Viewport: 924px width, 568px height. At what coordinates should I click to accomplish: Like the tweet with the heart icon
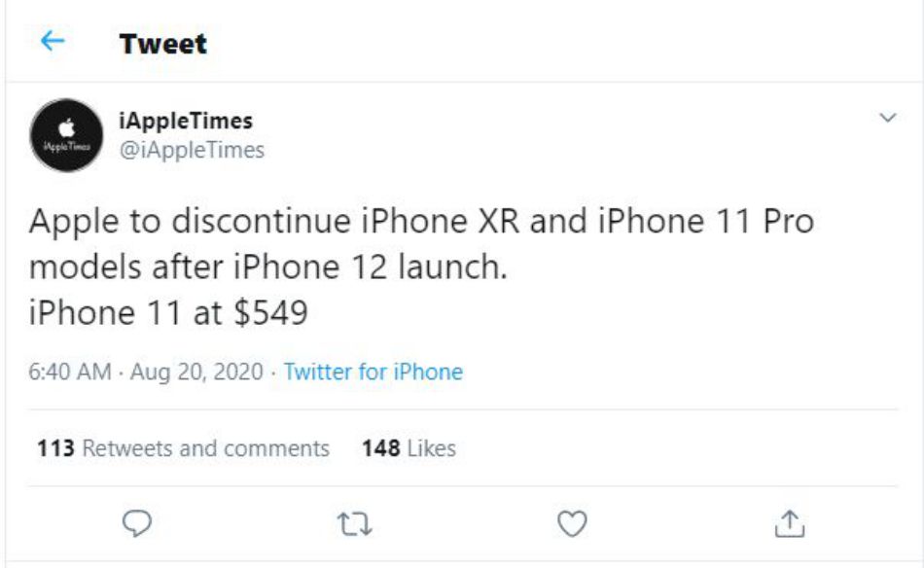point(572,523)
